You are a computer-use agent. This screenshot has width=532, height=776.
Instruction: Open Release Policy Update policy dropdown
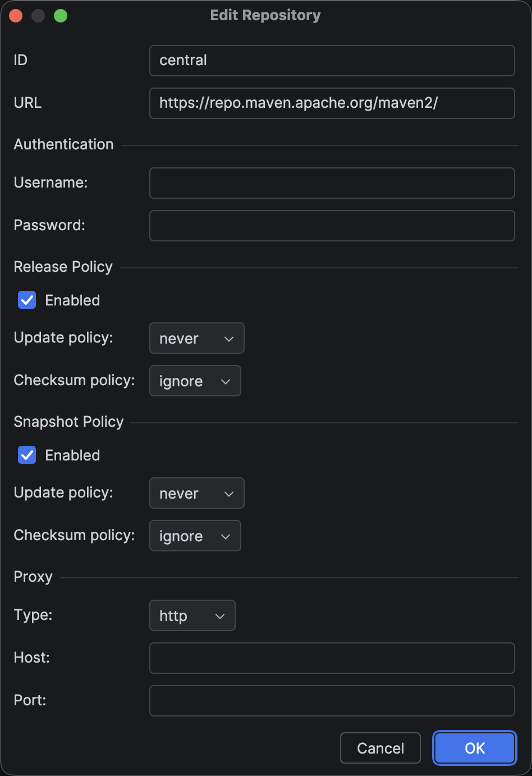[x=196, y=338]
